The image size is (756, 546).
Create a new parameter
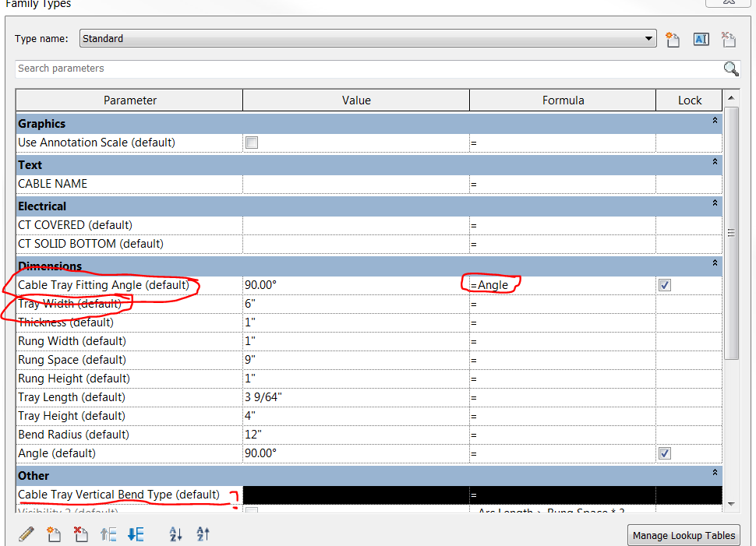pos(54,534)
